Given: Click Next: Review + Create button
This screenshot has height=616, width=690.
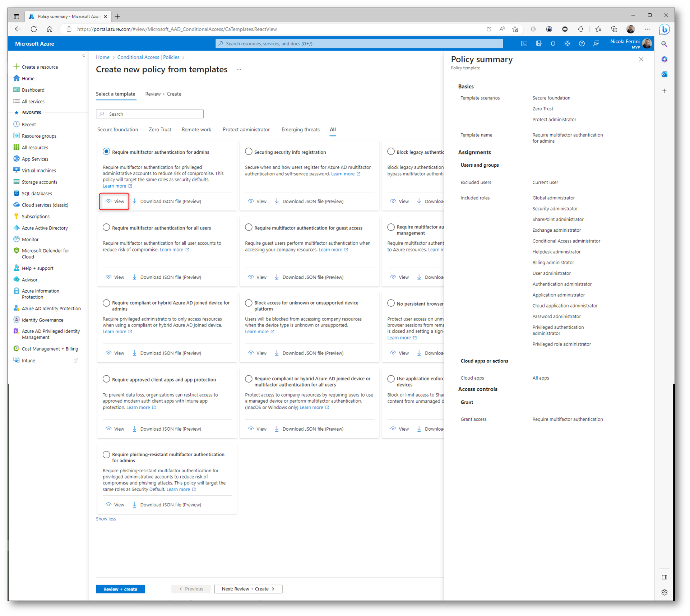Looking at the screenshot, I should (248, 589).
